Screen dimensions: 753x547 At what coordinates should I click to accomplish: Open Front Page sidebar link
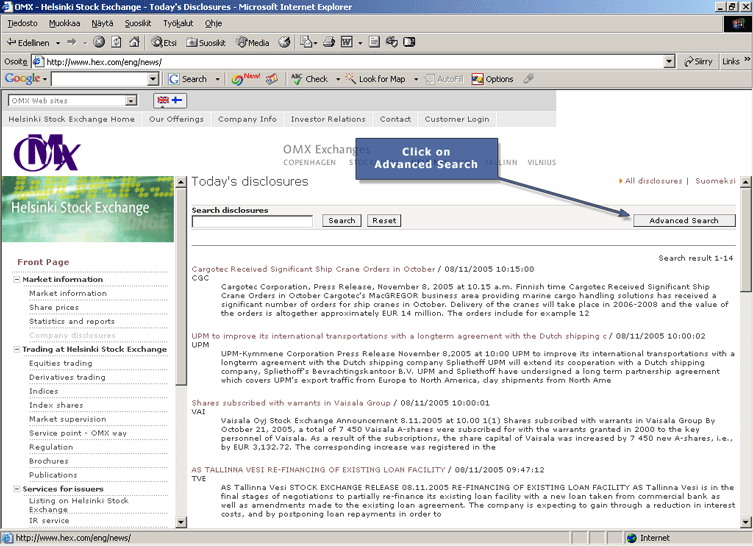43,262
